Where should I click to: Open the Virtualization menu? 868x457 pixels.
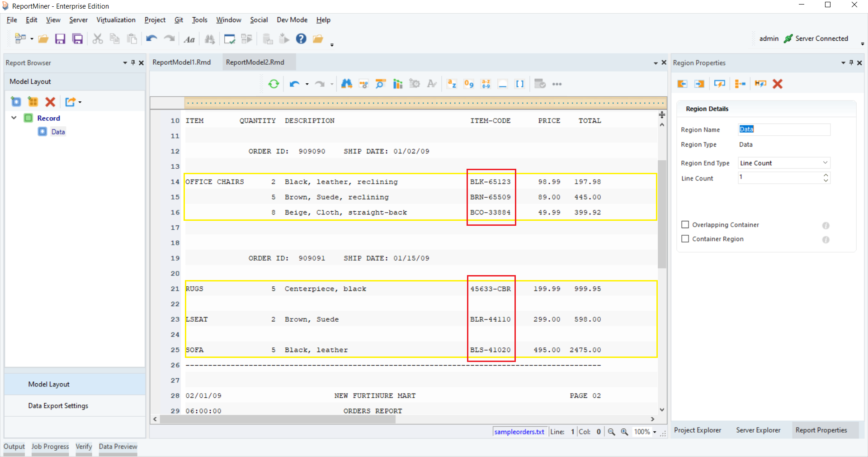click(116, 20)
